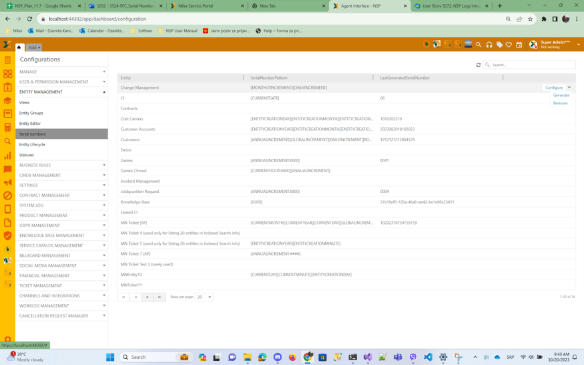Open the bar chart reports icon in sidebar

[x=7, y=155]
